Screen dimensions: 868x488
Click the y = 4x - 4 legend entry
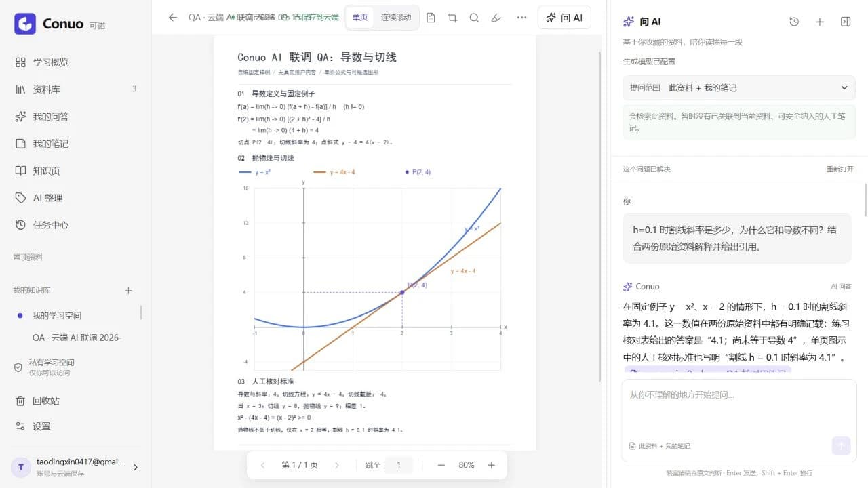[334, 172]
